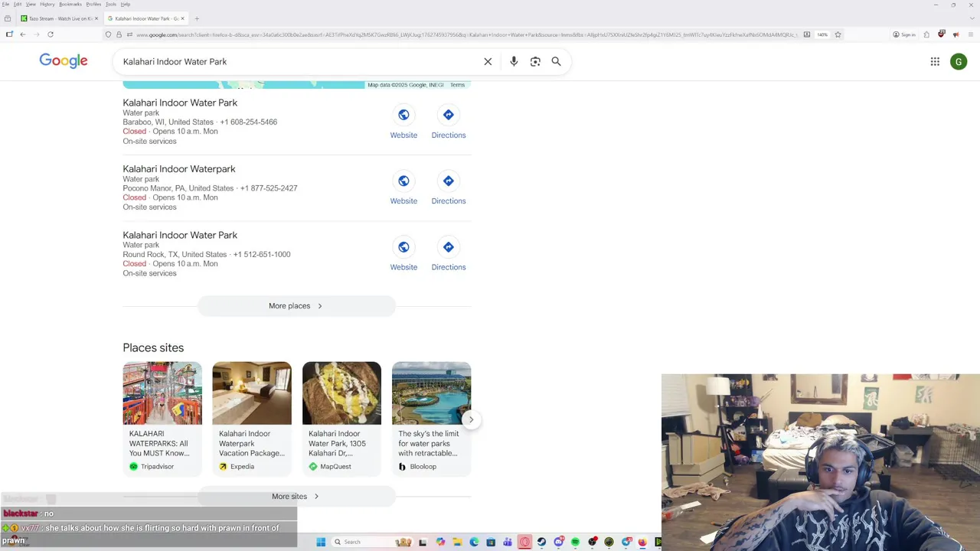The height and width of the screenshot is (551, 980).
Task: Open Steam from the taskbar
Action: tap(541, 542)
